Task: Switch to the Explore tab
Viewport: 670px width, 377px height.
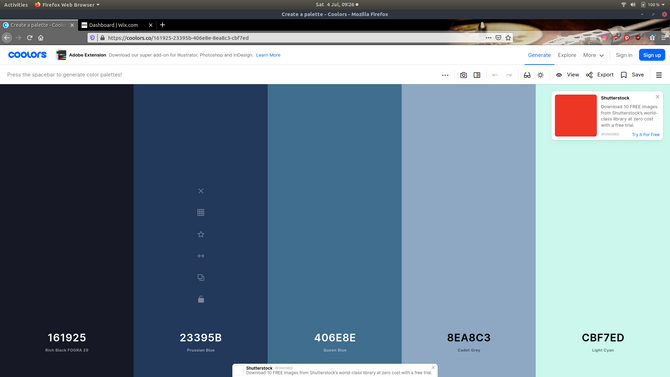Action: 567,55
